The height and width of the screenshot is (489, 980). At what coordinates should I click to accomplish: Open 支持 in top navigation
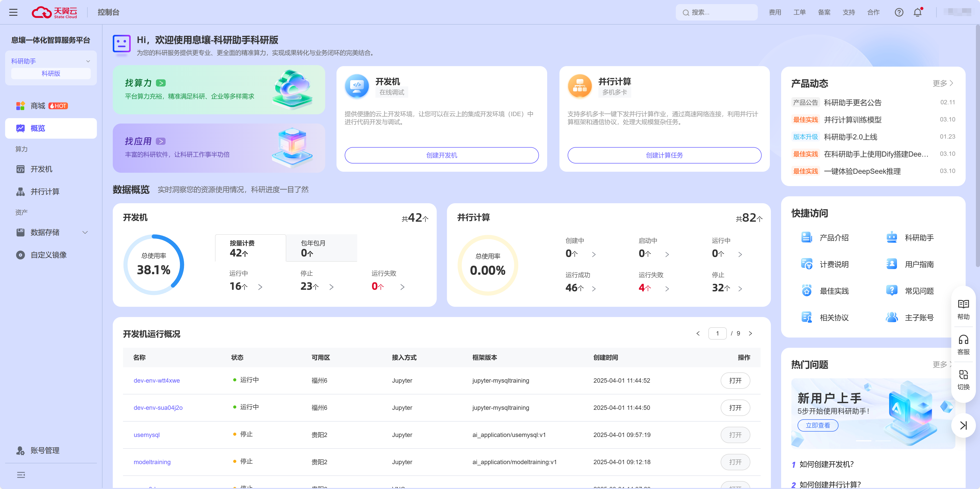[x=849, y=12]
